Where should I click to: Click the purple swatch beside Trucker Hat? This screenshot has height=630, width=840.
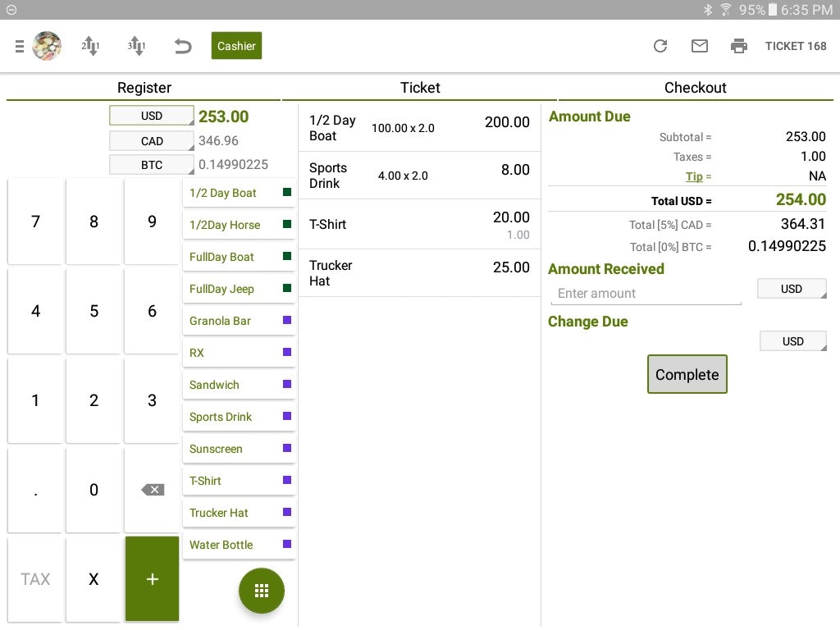coord(285,512)
